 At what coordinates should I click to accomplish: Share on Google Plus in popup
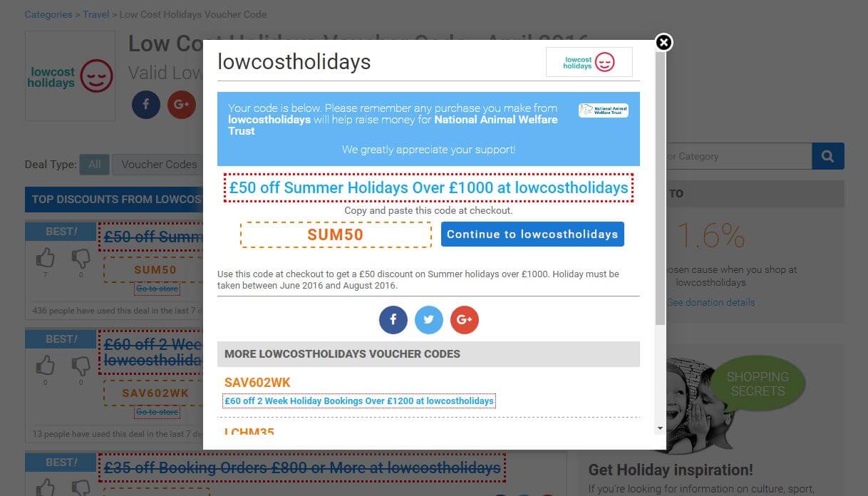tap(465, 320)
